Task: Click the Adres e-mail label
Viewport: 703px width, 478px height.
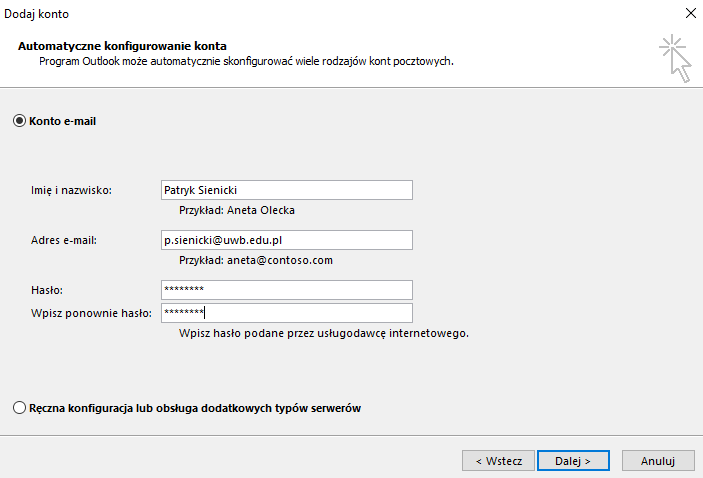Action: tap(64, 240)
